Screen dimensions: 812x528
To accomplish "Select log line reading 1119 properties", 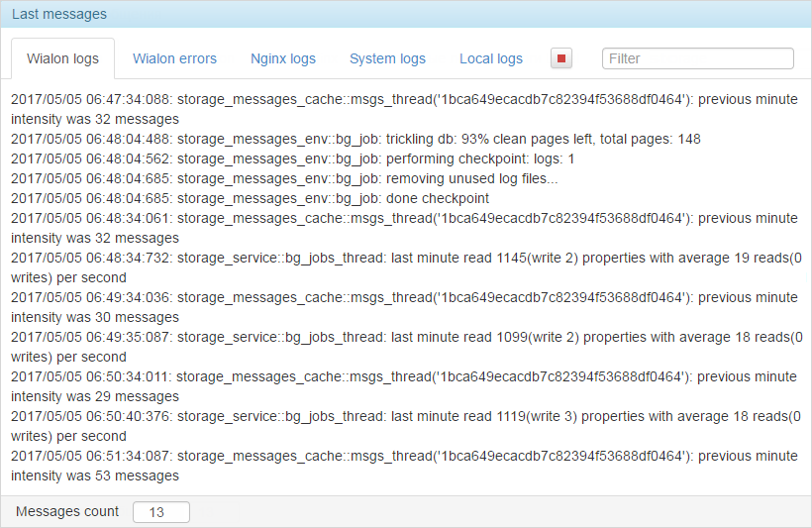I will (x=406, y=426).
